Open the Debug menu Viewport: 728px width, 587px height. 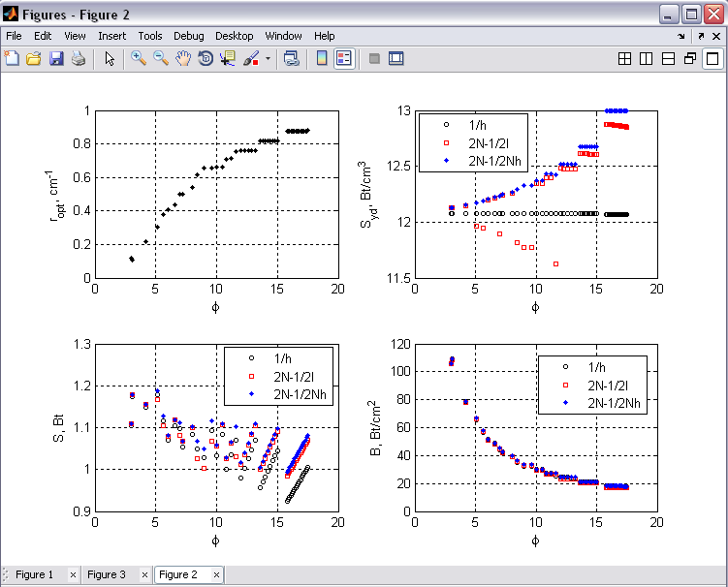click(x=188, y=36)
